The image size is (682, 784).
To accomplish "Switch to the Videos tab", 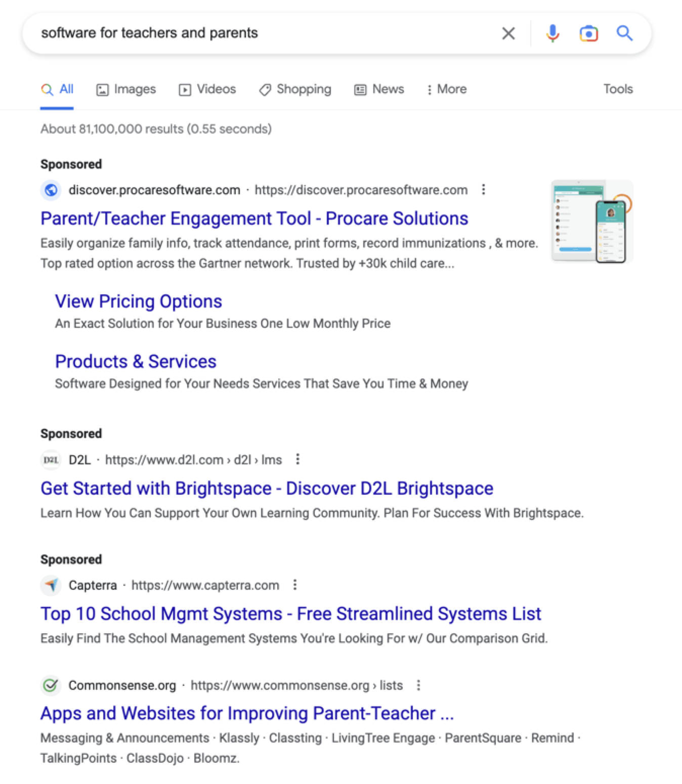I will coord(207,90).
